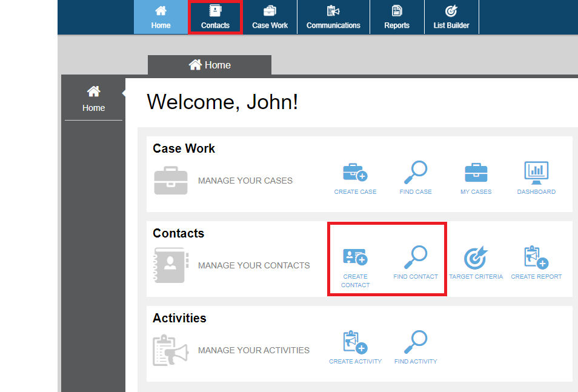
Task: Open Target Criteria bullseye icon
Action: point(476,258)
